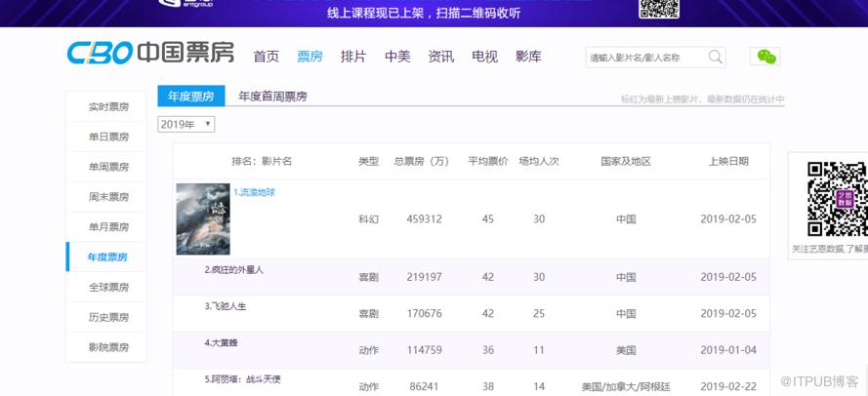Click the 平均票价 column header
This screenshot has height=396, width=868.
(487, 162)
